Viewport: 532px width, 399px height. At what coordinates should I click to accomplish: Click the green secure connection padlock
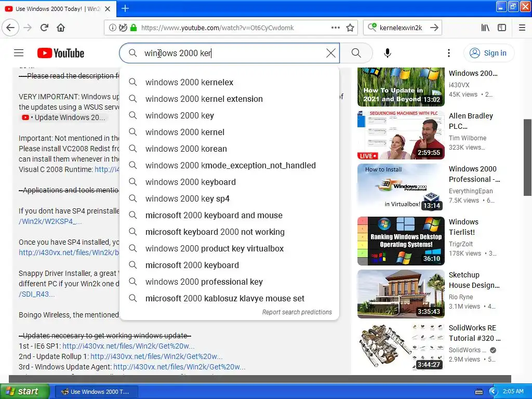[134, 28]
